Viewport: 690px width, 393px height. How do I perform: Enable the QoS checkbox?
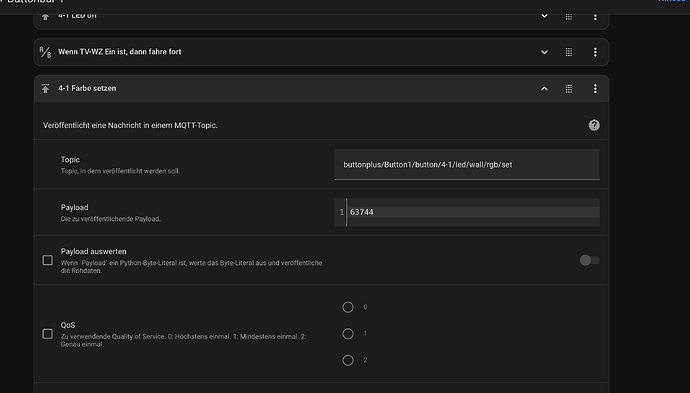(x=48, y=334)
